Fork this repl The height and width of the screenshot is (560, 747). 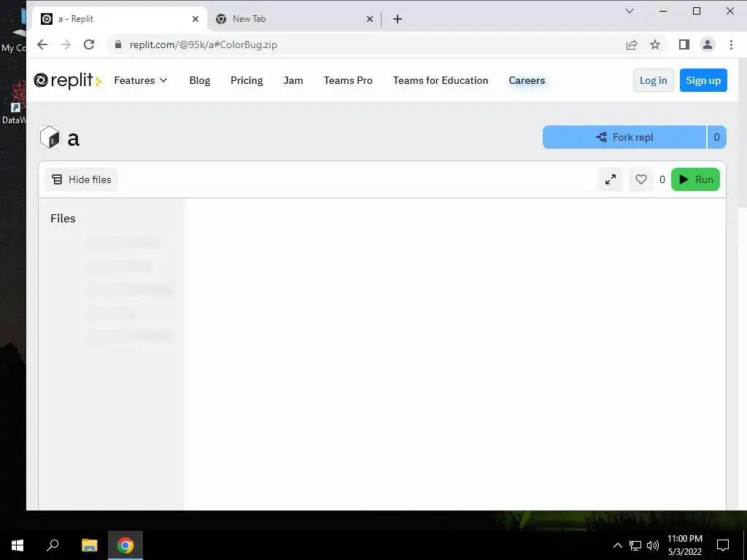(624, 137)
